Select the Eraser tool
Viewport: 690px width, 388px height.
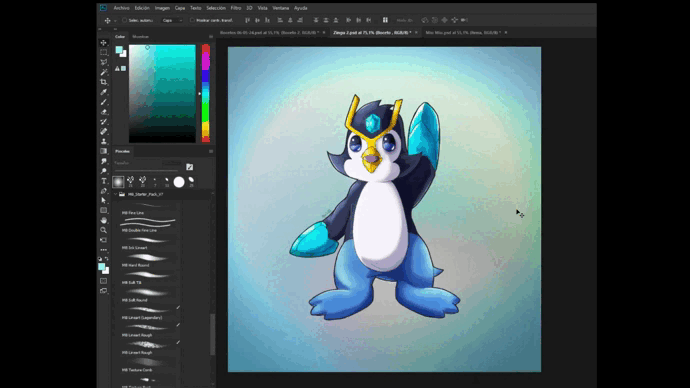pos(103,112)
